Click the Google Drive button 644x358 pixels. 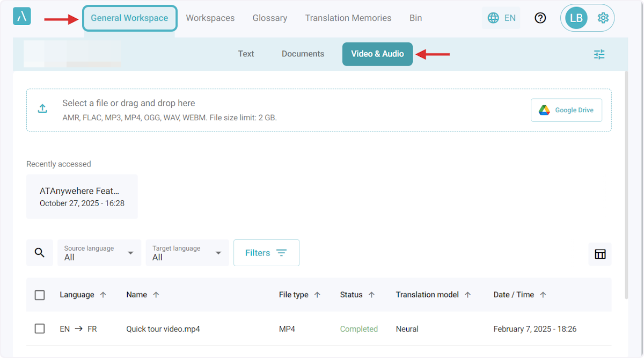pyautogui.click(x=566, y=110)
